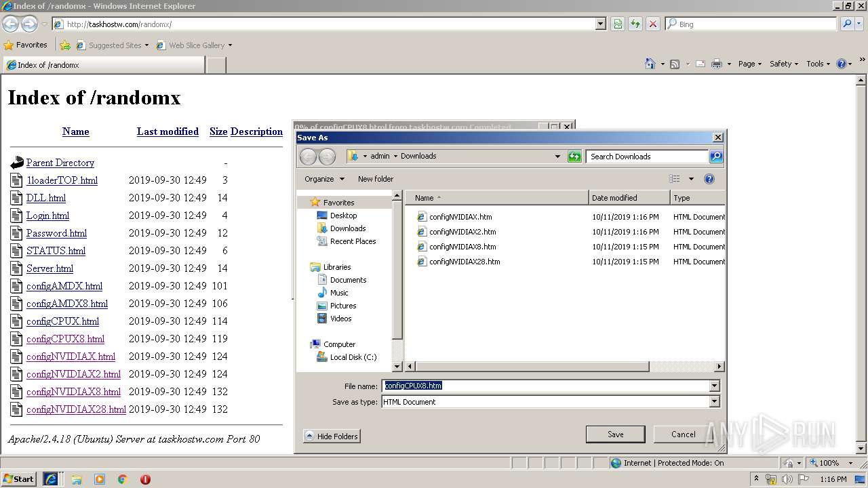Click the Save button
The height and width of the screenshot is (488, 868).
point(615,434)
